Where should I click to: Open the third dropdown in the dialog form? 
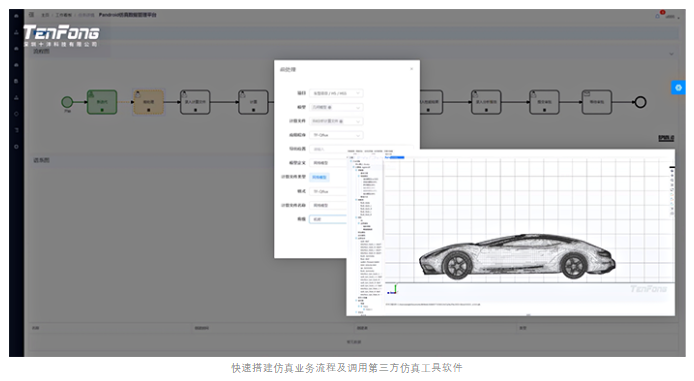[336, 121]
